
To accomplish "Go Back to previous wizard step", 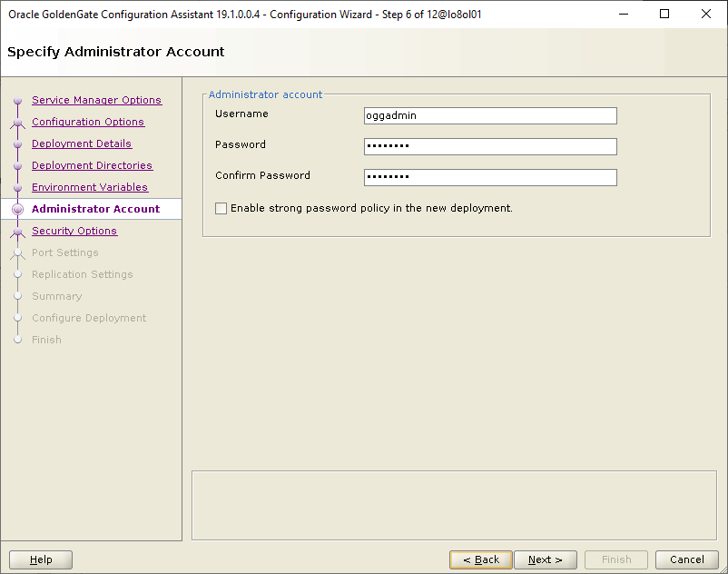I will (480, 559).
